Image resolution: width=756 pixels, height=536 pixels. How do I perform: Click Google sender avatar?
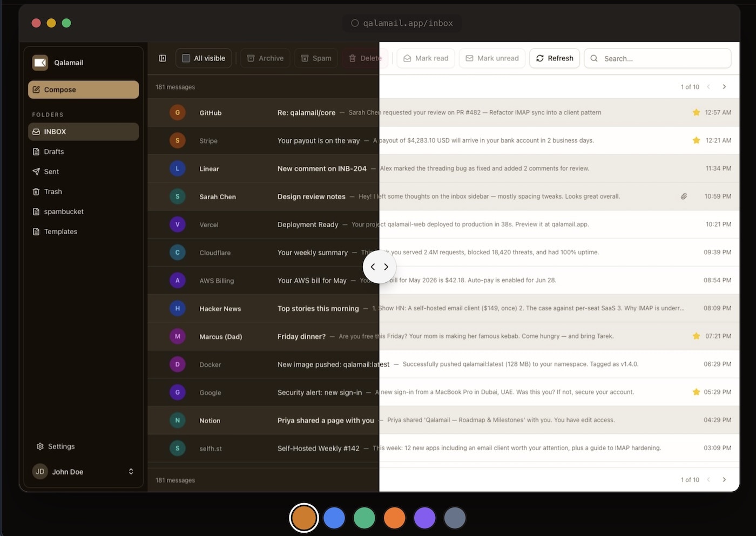pyautogui.click(x=178, y=392)
